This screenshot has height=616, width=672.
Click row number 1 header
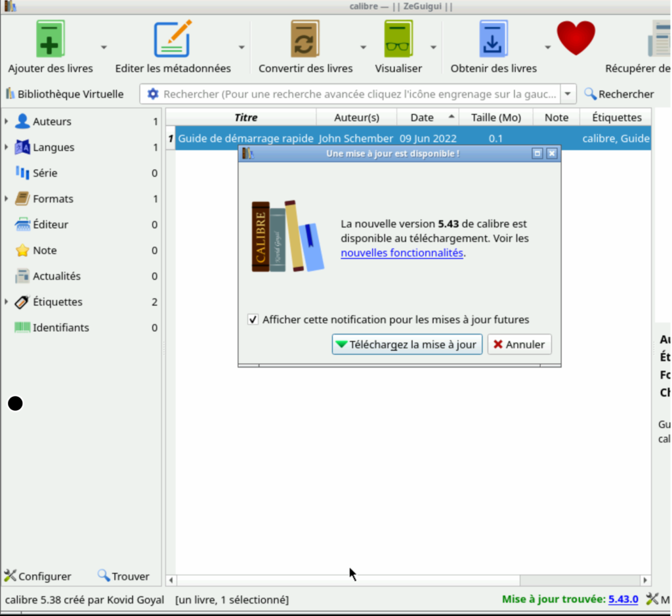point(171,138)
